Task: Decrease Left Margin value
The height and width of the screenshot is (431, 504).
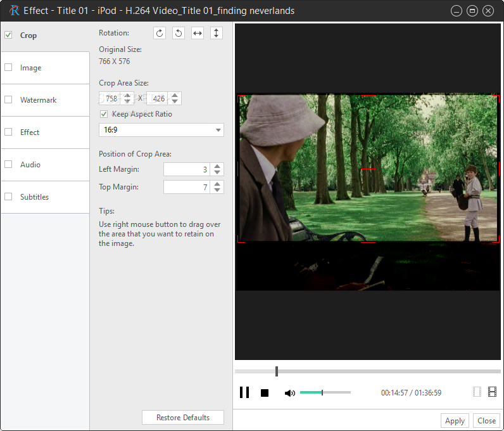Action: pos(217,172)
